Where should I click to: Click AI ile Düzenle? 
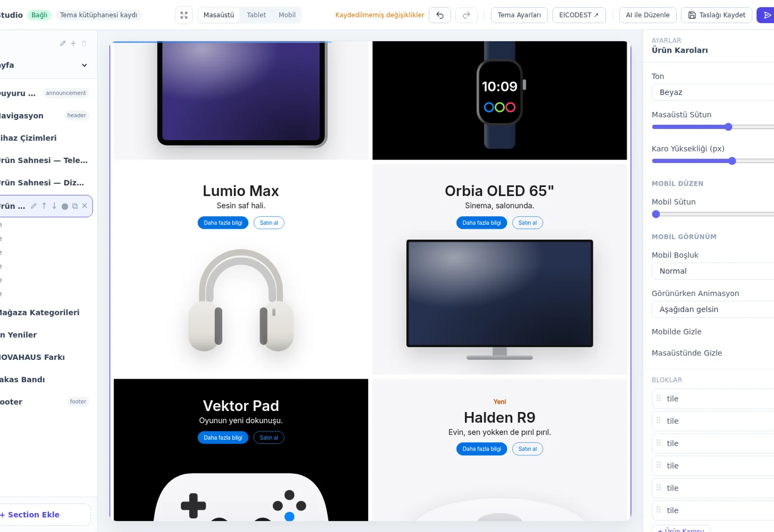point(648,15)
